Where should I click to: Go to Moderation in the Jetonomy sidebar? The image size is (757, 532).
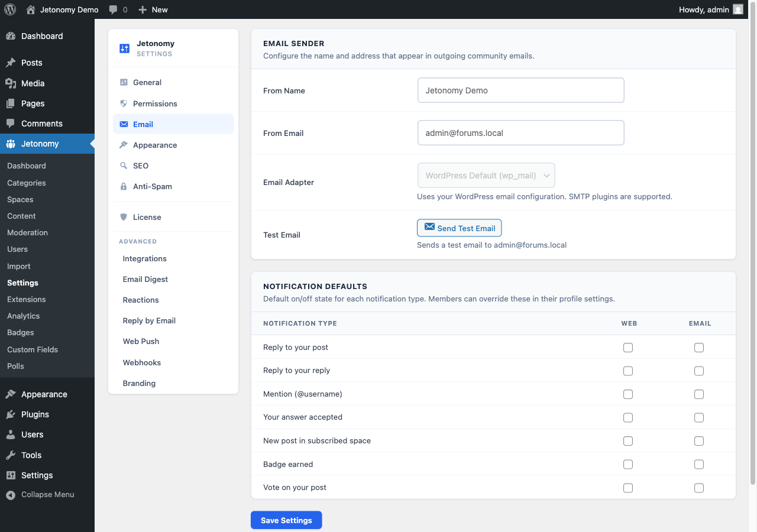click(x=27, y=232)
